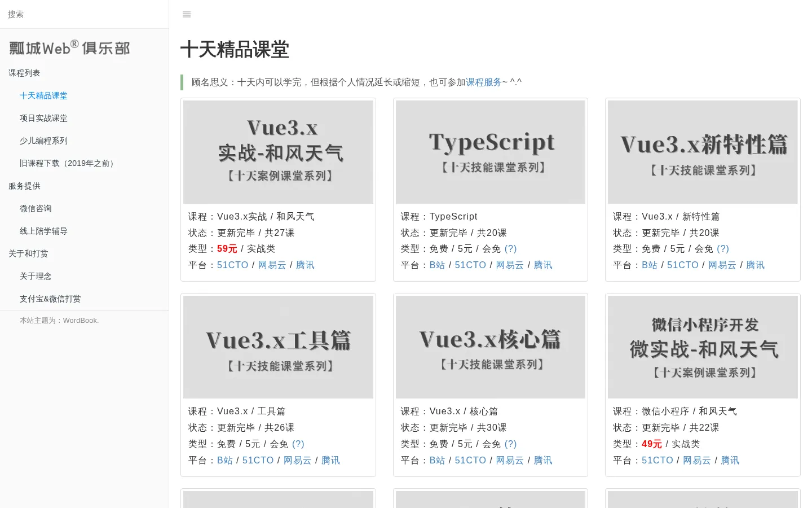Open the B站 link for Vue3.x 工具篇
Viewport: 812px width, 508px height.
click(225, 461)
